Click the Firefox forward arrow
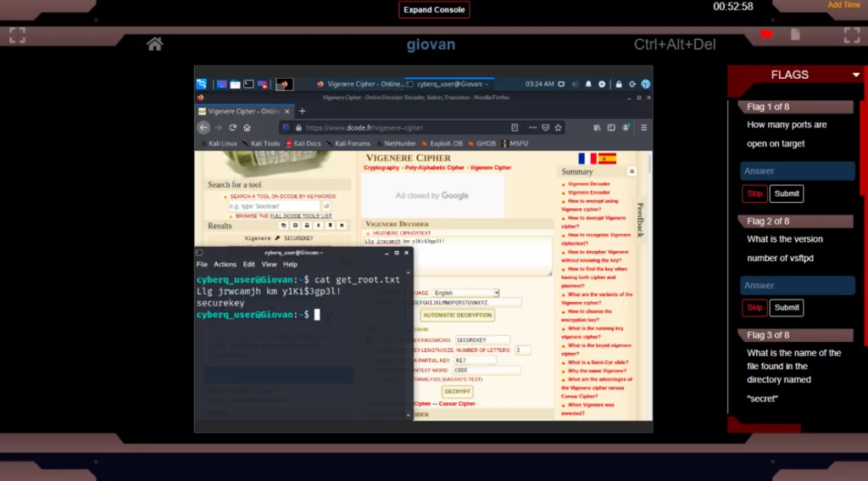This screenshot has height=481, width=868. click(x=218, y=127)
